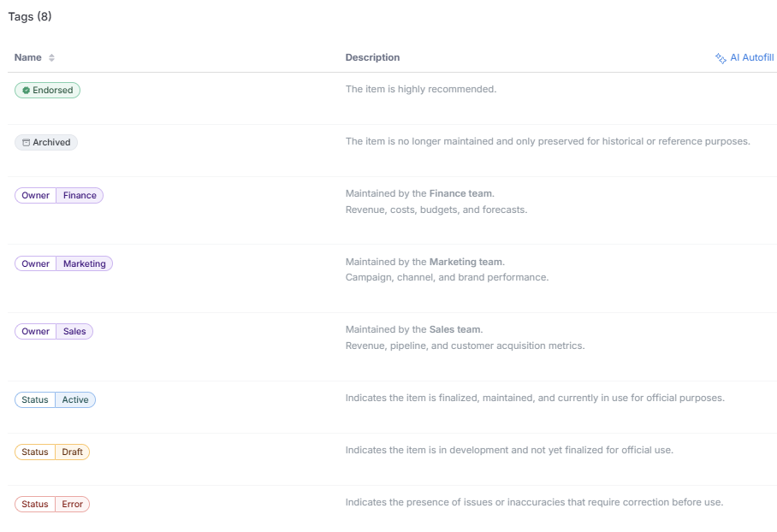Click the Name column sort arrows
The image size is (777, 532).
tap(51, 58)
